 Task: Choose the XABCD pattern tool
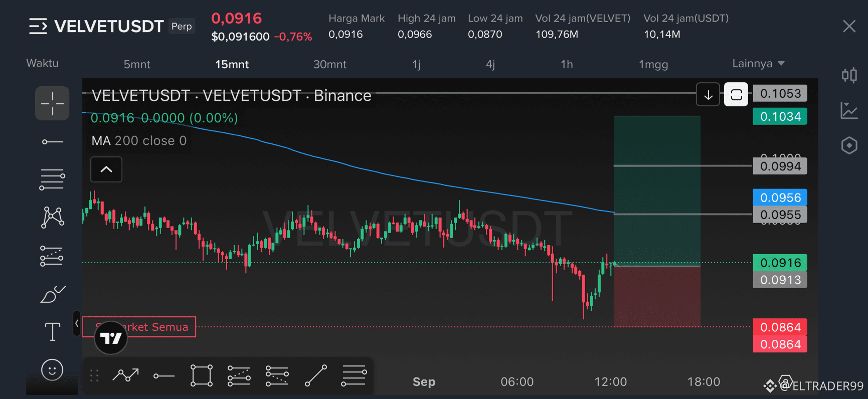[x=52, y=218]
